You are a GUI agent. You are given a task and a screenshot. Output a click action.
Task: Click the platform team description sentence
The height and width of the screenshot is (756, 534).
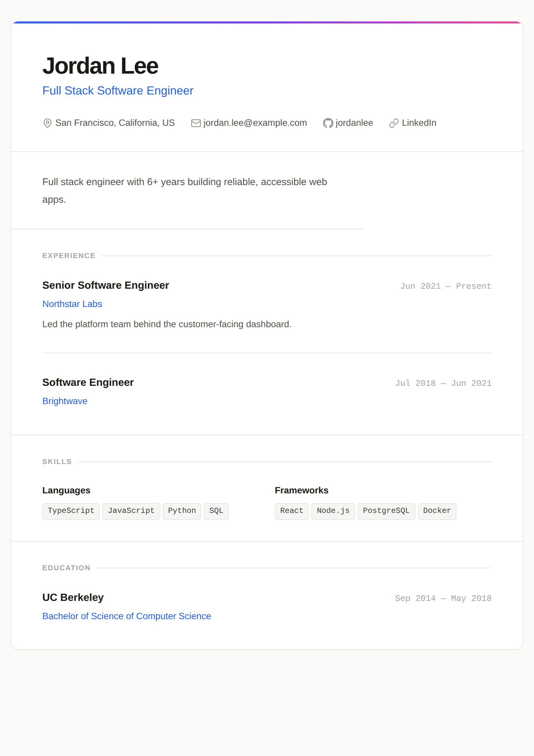click(167, 324)
